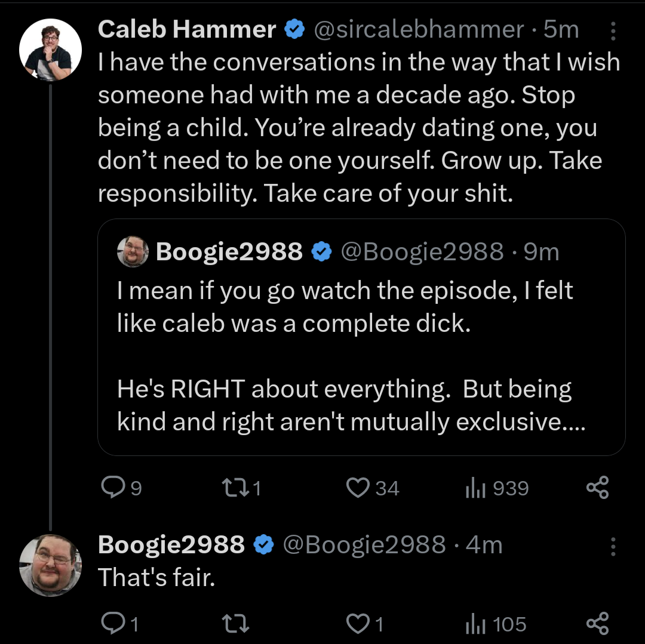Retweet Boogie2988's "That's fair." reply

click(x=235, y=624)
